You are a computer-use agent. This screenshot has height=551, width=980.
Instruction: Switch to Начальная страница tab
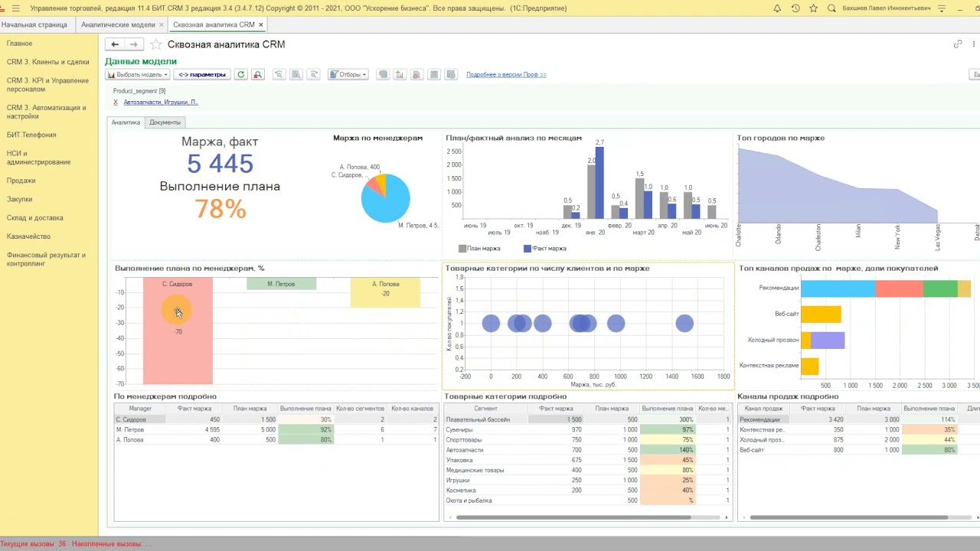pos(34,24)
